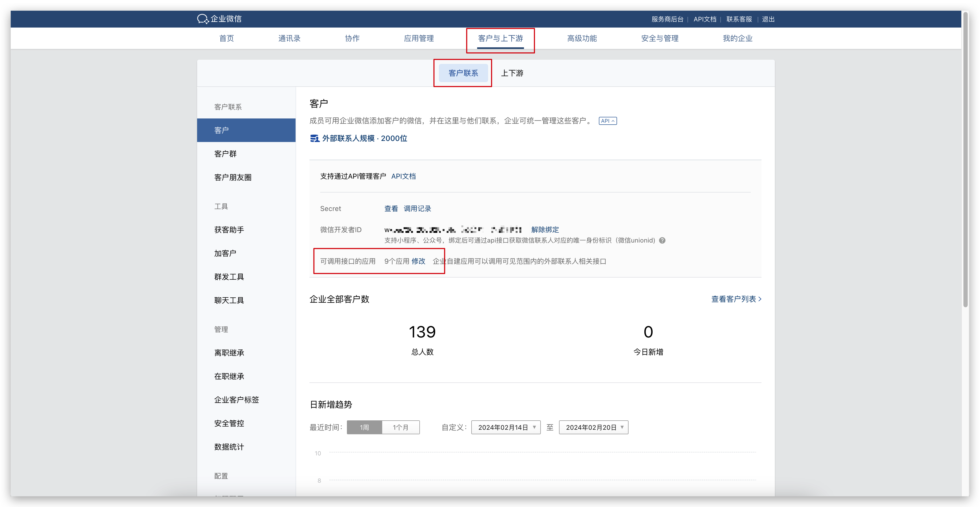Open the 调用记录 link
Image resolution: width=980 pixels, height=507 pixels.
417,209
